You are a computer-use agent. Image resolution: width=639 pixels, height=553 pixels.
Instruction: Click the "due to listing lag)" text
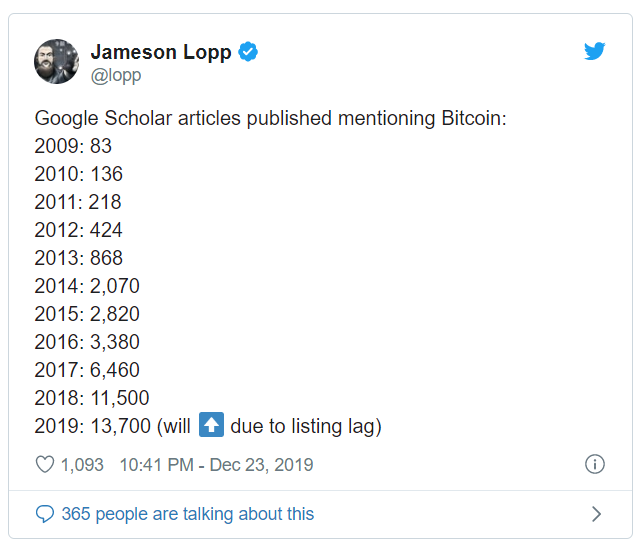pos(306,427)
